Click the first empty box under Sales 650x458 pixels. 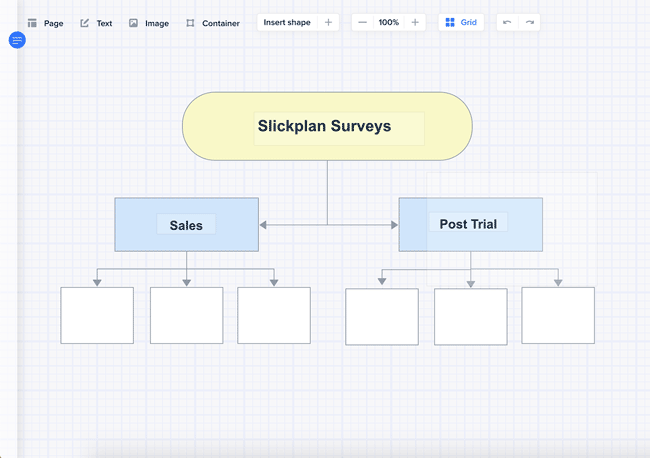(97, 315)
